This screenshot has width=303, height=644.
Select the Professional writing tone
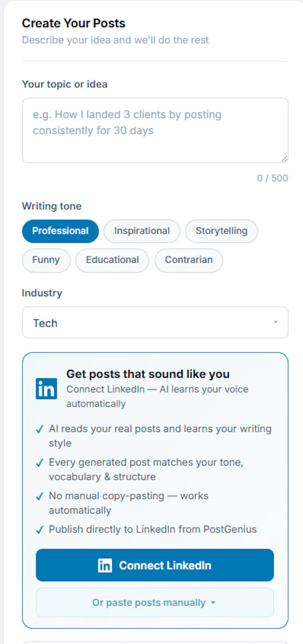point(60,231)
